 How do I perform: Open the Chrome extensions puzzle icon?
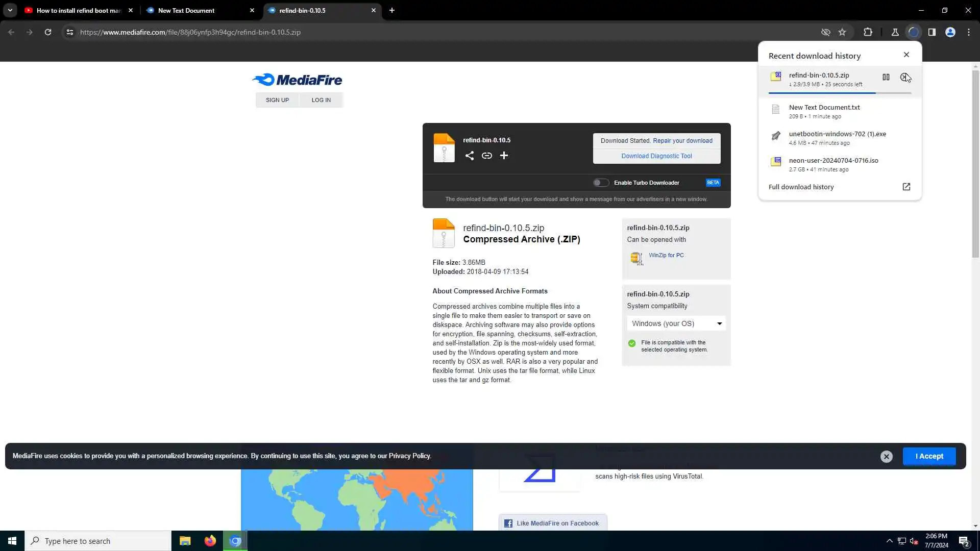868,32
